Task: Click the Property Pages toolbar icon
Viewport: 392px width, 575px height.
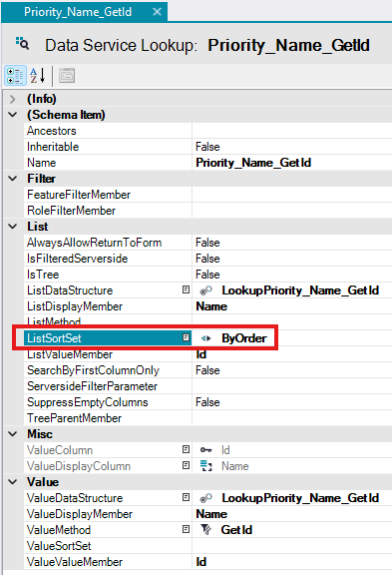Action: [x=67, y=76]
